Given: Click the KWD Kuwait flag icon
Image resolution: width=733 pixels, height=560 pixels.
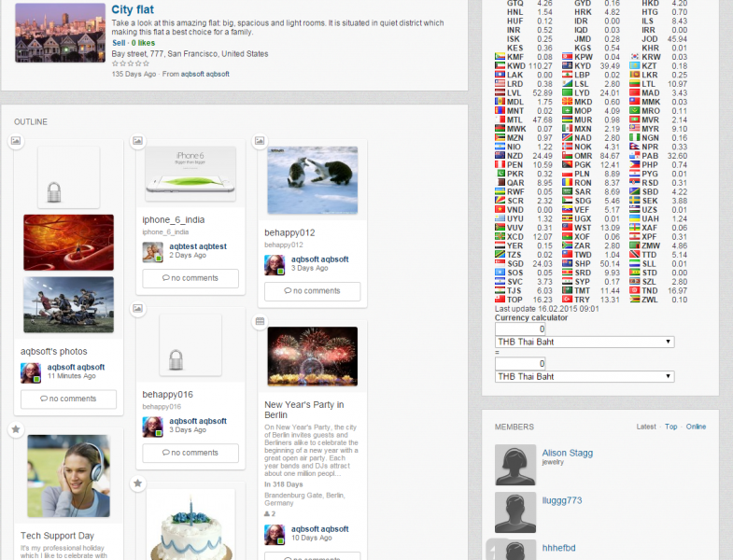Looking at the screenshot, I should tap(500, 66).
